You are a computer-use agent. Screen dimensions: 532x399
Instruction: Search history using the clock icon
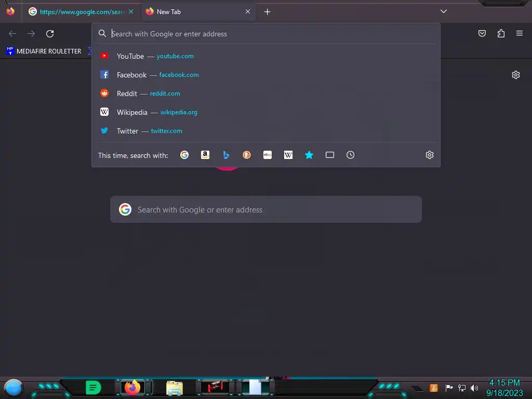351,155
